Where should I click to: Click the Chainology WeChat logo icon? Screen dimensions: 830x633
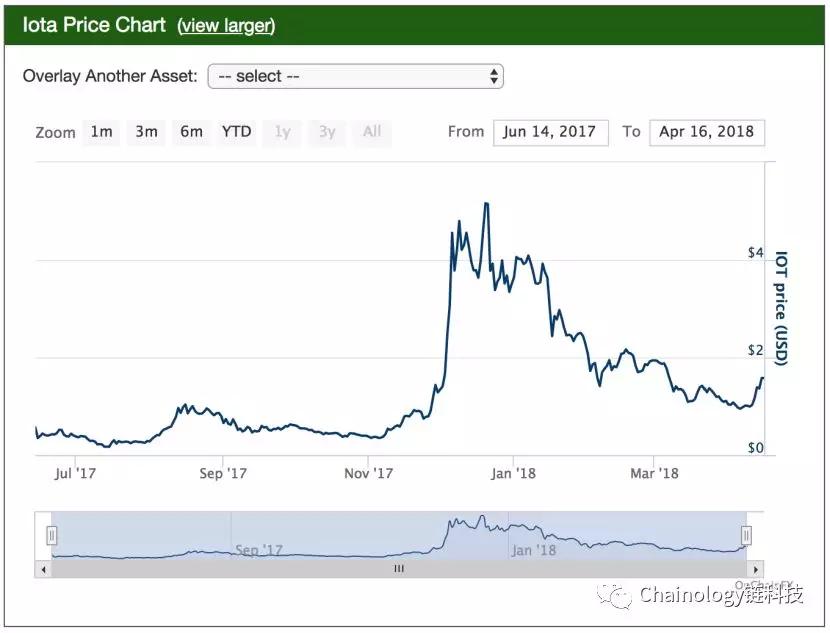(x=614, y=596)
